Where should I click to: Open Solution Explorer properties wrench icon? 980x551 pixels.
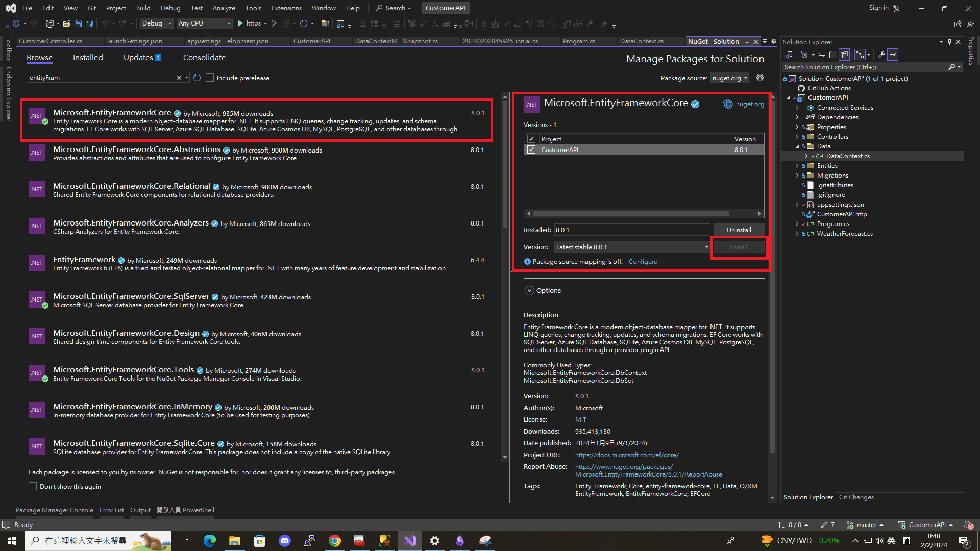point(881,55)
